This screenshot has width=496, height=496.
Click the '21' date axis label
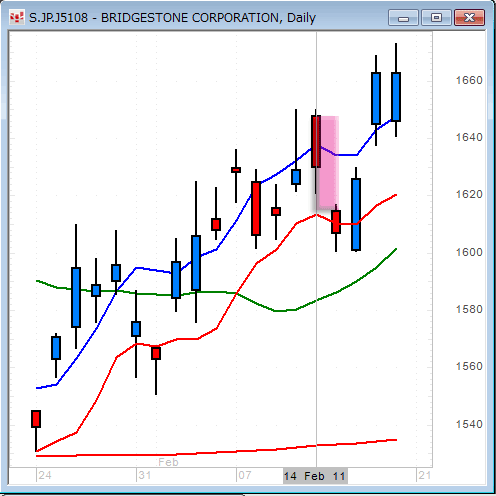point(425,475)
